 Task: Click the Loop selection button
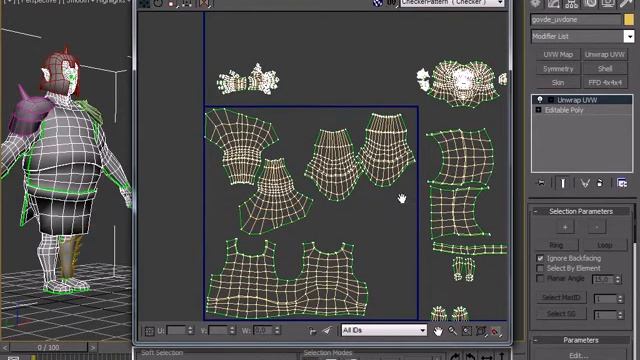click(x=604, y=245)
